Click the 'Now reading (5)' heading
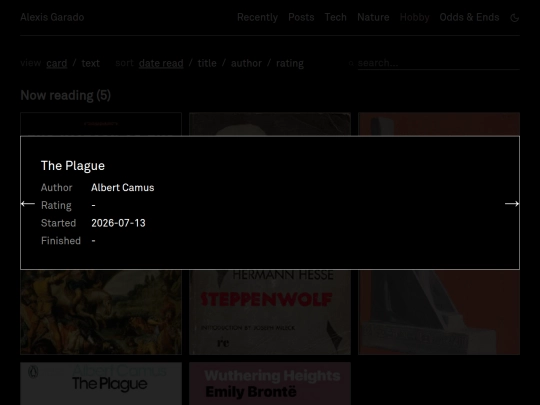 [x=65, y=95]
